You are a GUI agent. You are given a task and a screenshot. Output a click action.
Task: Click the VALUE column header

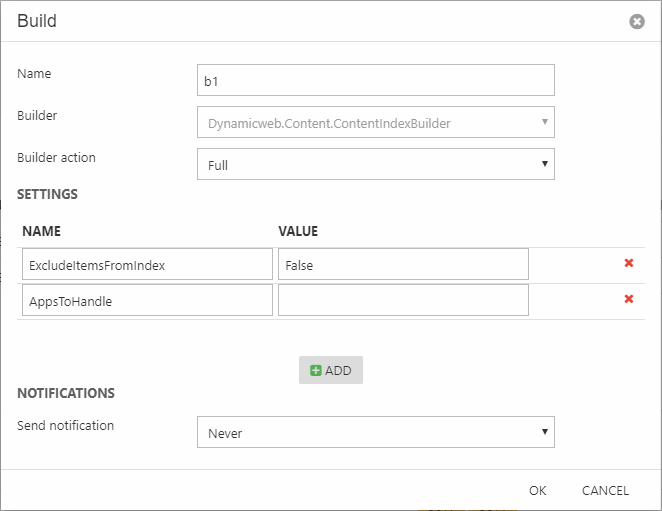pyautogui.click(x=298, y=231)
